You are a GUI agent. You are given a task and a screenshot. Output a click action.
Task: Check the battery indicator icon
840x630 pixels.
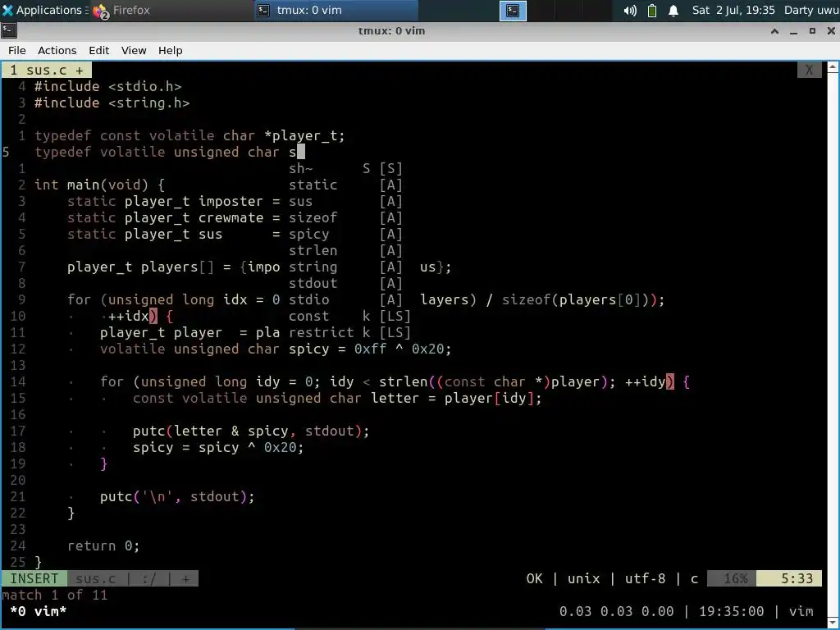point(652,10)
